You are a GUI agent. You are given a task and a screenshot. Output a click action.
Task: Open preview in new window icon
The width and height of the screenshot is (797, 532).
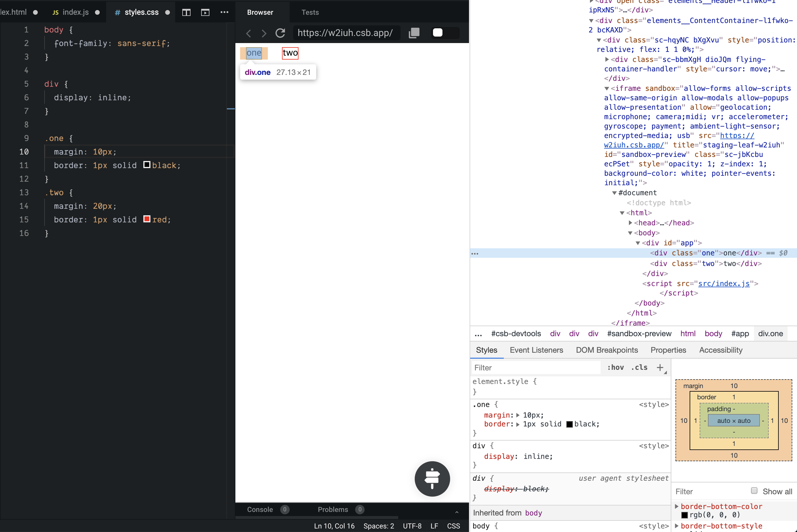414,33
